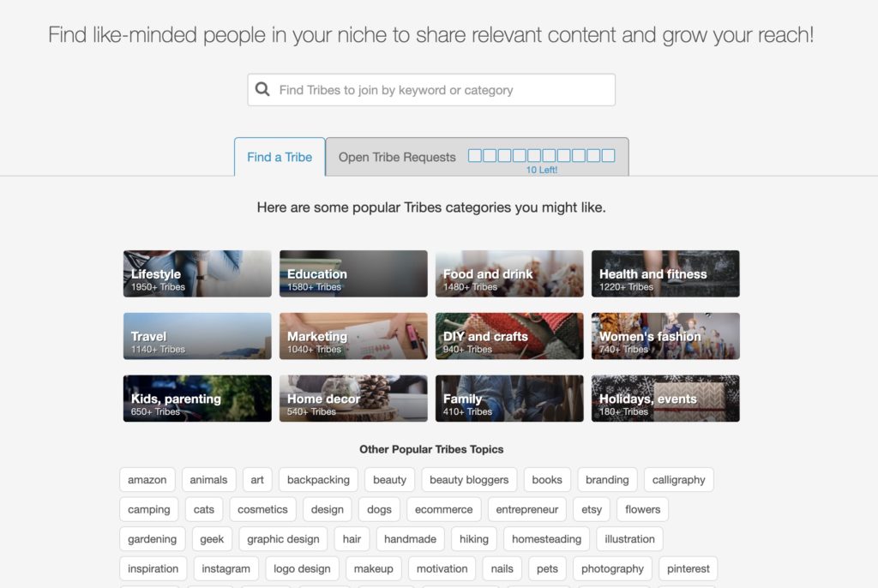Pick the camping topic tag
Viewport: 878px width, 588px height.
click(149, 510)
